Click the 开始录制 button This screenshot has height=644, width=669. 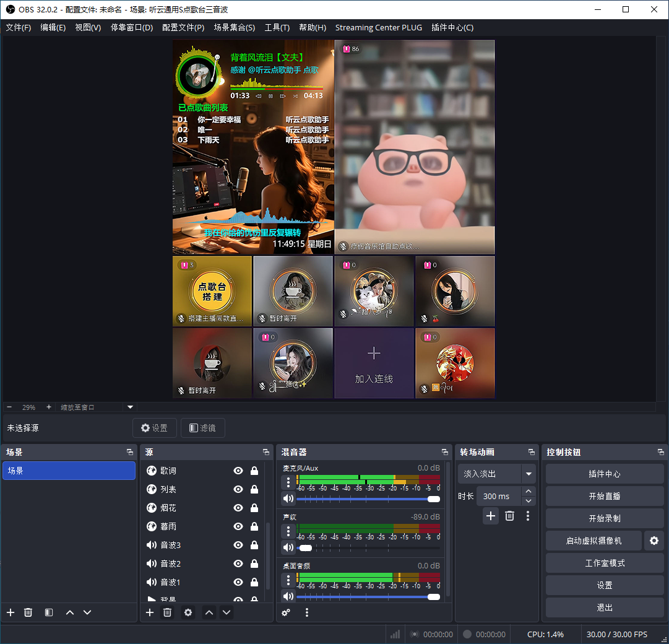[604, 518]
